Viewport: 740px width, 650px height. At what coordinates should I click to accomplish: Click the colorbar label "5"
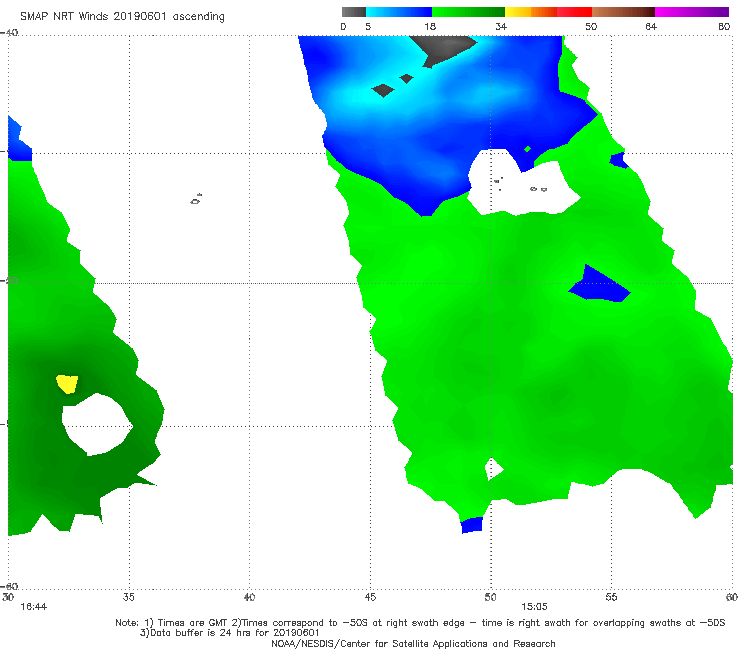click(368, 26)
